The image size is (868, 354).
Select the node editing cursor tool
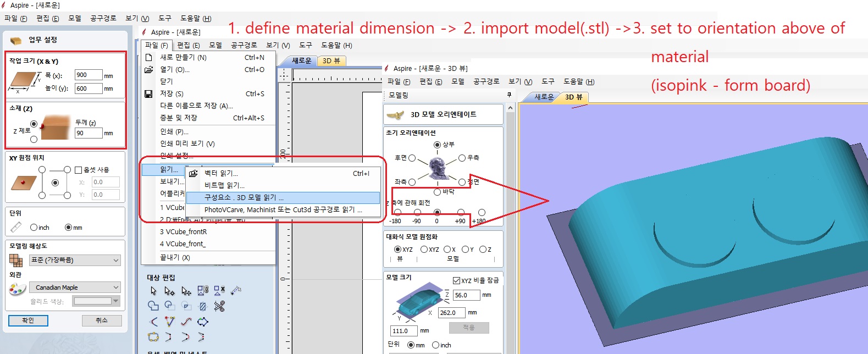click(169, 290)
